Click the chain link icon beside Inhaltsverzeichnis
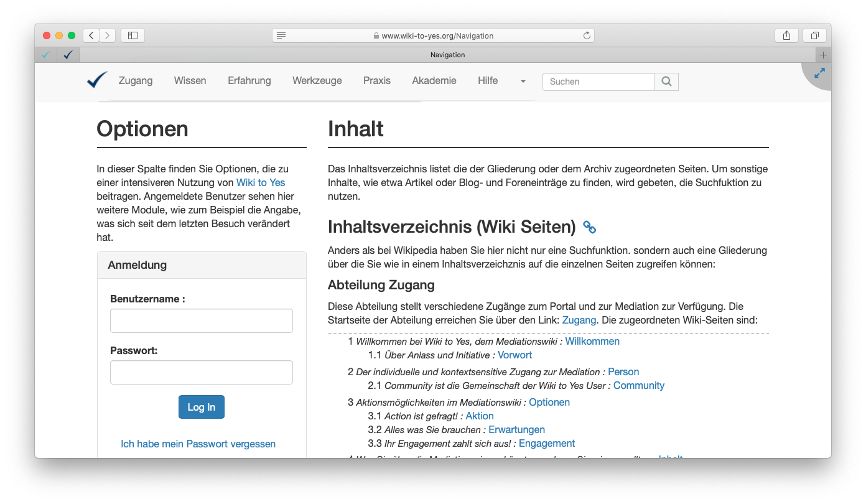 click(589, 228)
